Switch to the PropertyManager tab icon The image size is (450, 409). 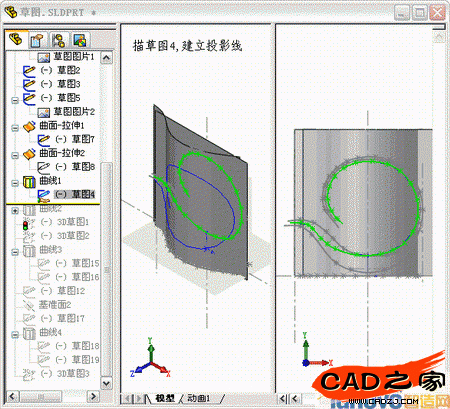pyautogui.click(x=37, y=40)
